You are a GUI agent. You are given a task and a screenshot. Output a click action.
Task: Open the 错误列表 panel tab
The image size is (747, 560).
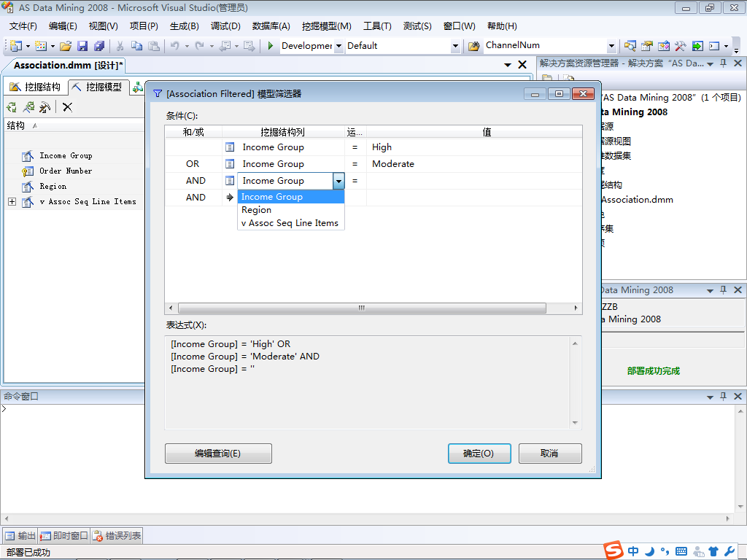point(117,536)
